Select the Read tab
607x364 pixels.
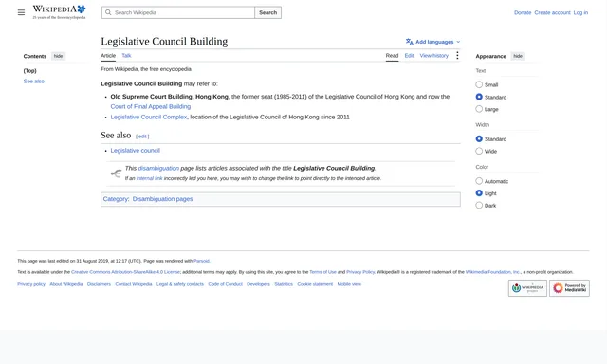coord(392,56)
